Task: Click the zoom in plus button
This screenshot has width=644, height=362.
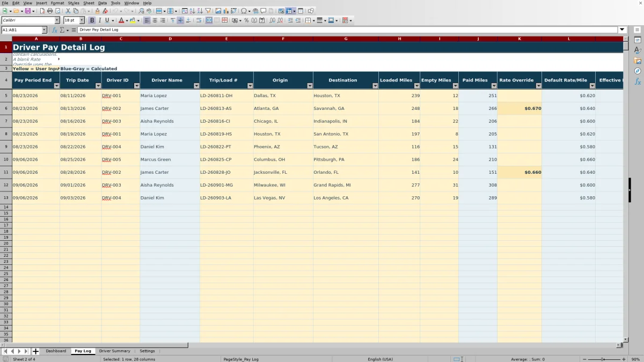Action: point(623,359)
